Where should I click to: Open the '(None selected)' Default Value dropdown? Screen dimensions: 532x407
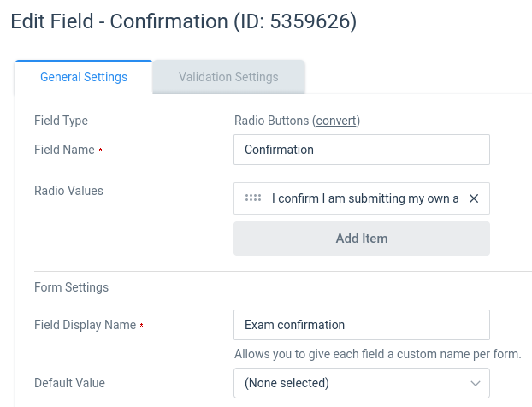point(362,383)
